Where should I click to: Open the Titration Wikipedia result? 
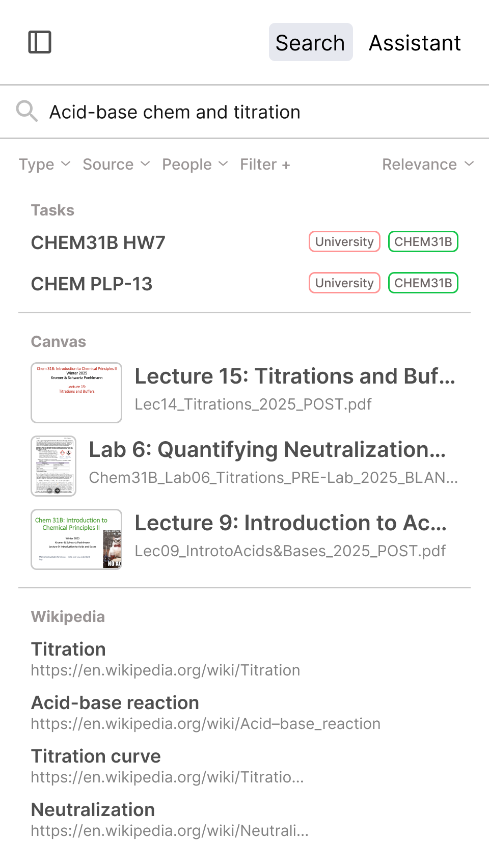(69, 649)
